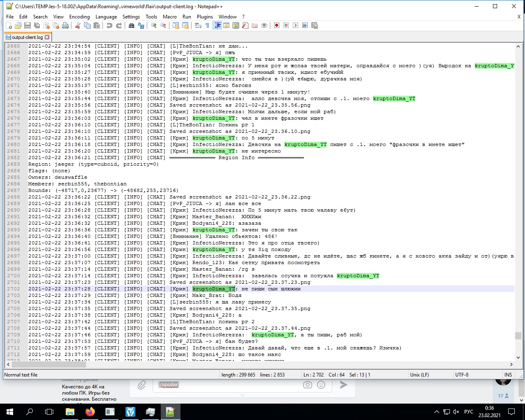Click the vertical scrollbar thumb

pos(518,336)
